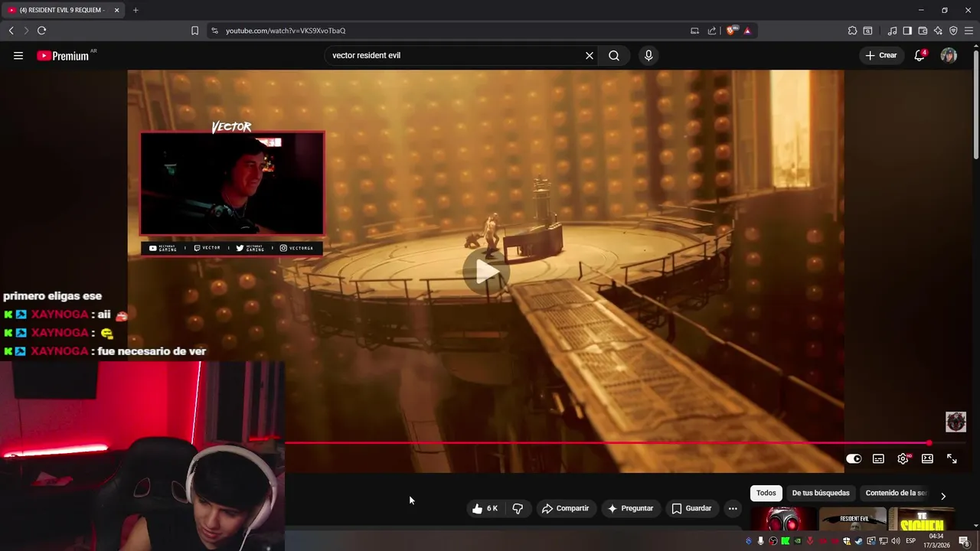This screenshot has width=980, height=551.
Task: Open Brave Rewards triangle icon
Action: tap(747, 31)
